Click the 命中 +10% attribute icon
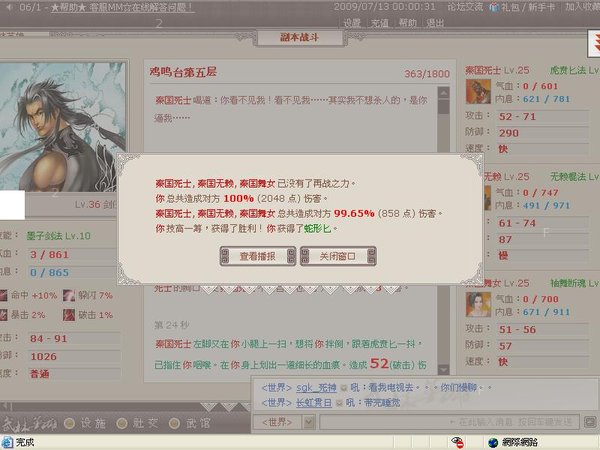The width and height of the screenshot is (600, 450). 3,295
